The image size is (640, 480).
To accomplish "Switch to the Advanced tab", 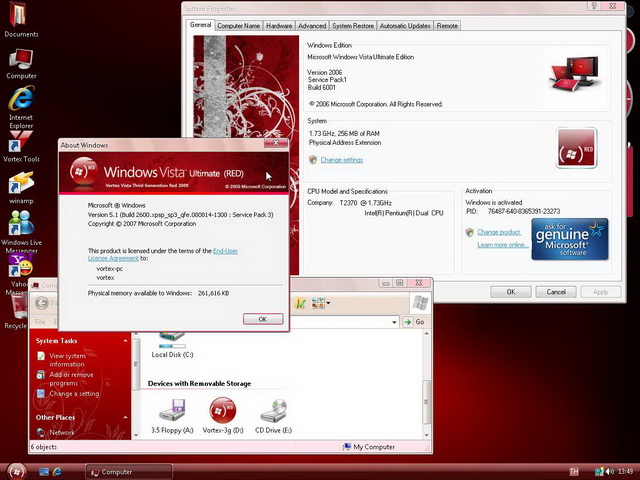I will 312,26.
